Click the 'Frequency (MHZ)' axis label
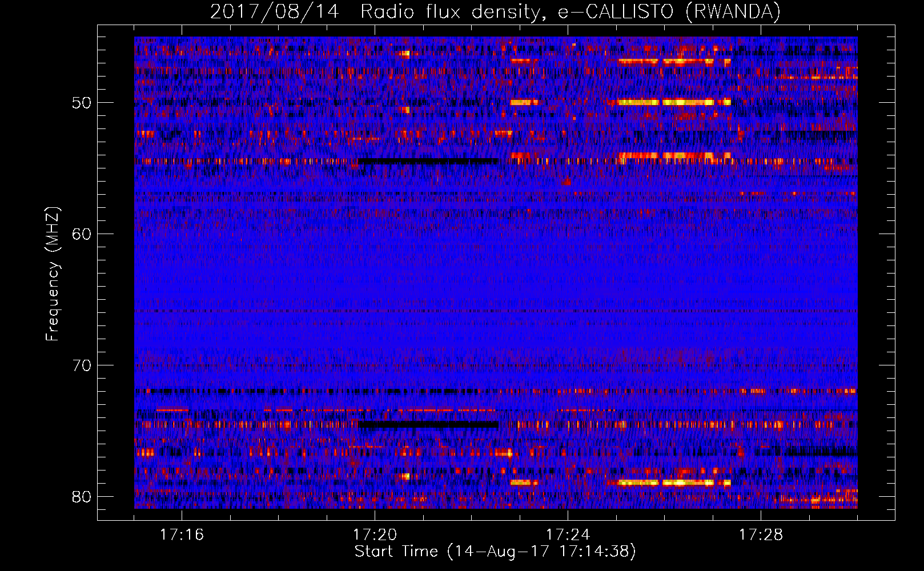 point(53,274)
